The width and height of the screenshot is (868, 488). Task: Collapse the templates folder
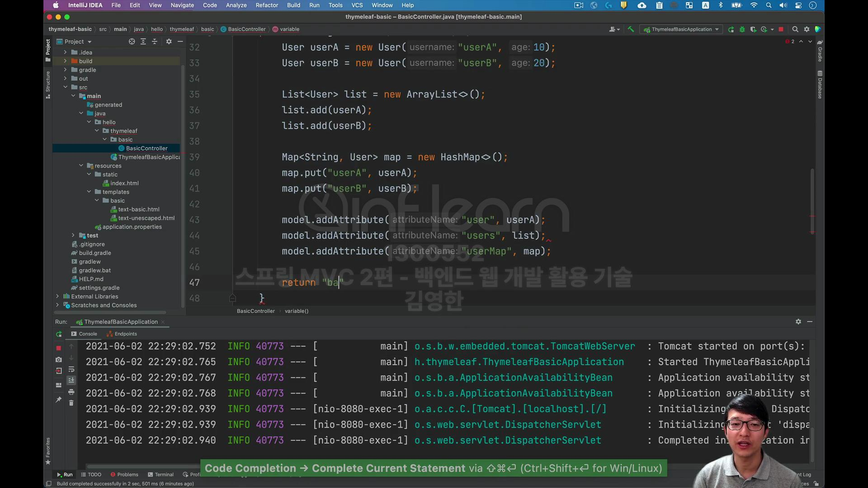point(89,192)
